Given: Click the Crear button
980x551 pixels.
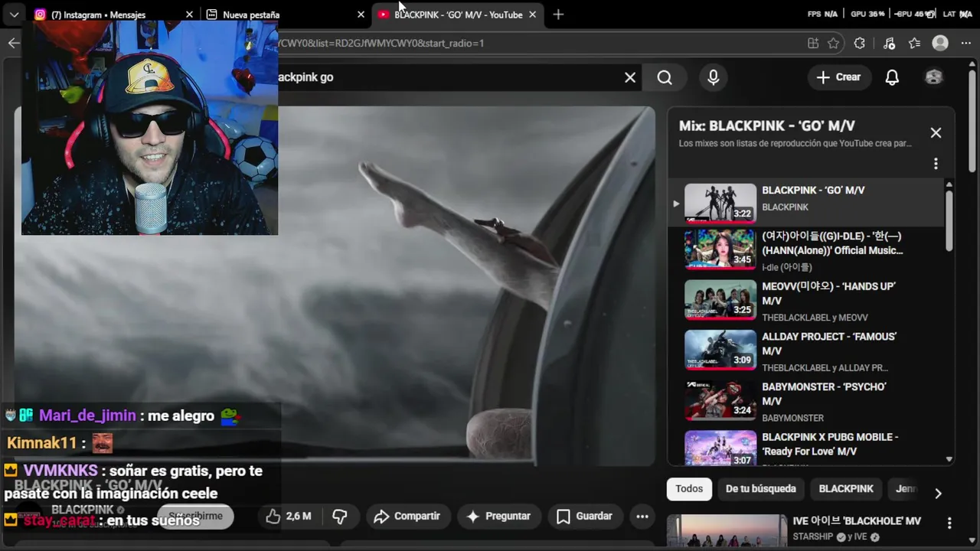Looking at the screenshot, I should coord(838,77).
